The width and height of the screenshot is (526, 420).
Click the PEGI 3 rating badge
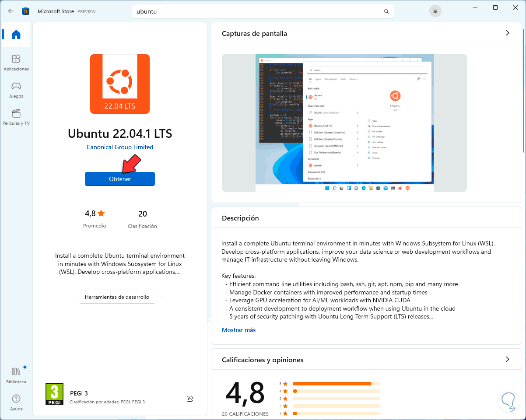(54, 394)
